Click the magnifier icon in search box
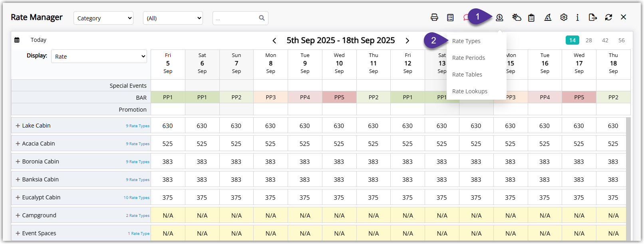This screenshot has height=244, width=644. click(x=262, y=18)
